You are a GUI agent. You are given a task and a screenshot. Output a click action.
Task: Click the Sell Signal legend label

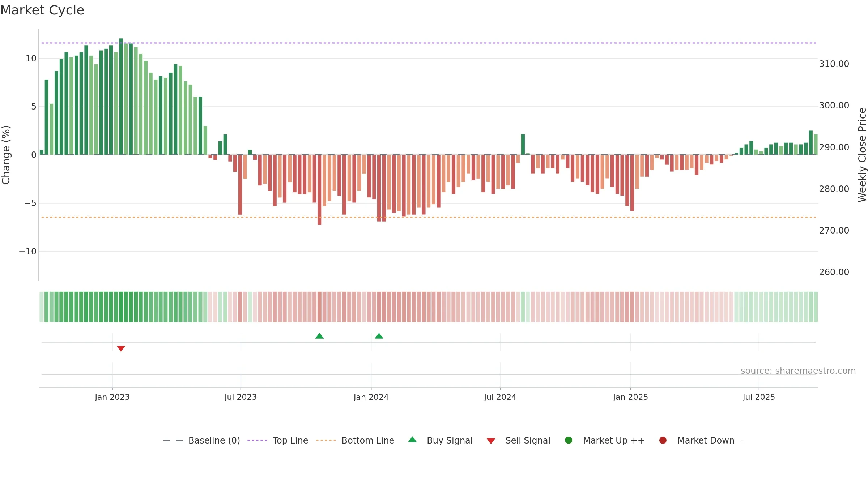point(528,440)
